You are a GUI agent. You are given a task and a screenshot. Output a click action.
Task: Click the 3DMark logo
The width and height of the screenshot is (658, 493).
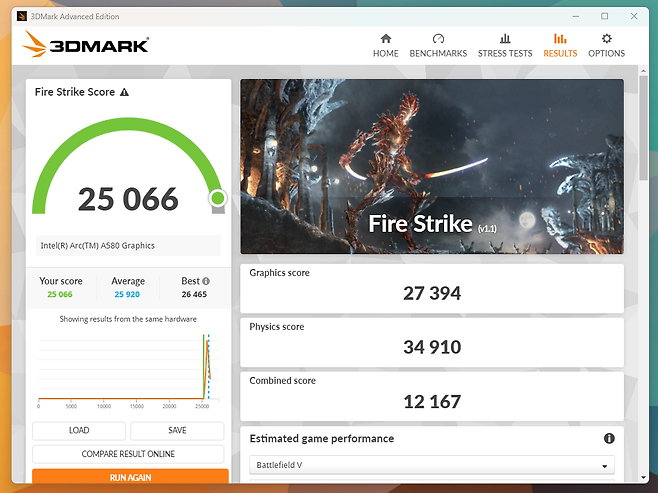[x=86, y=44]
